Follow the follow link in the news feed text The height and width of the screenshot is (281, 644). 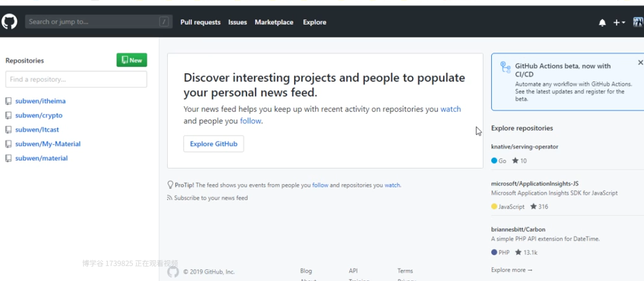[251, 121]
